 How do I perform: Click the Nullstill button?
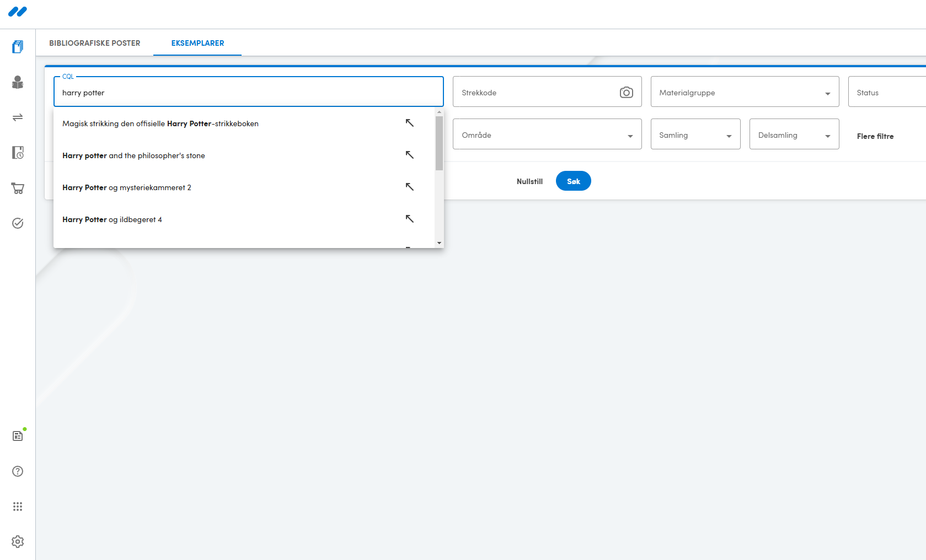coord(529,181)
